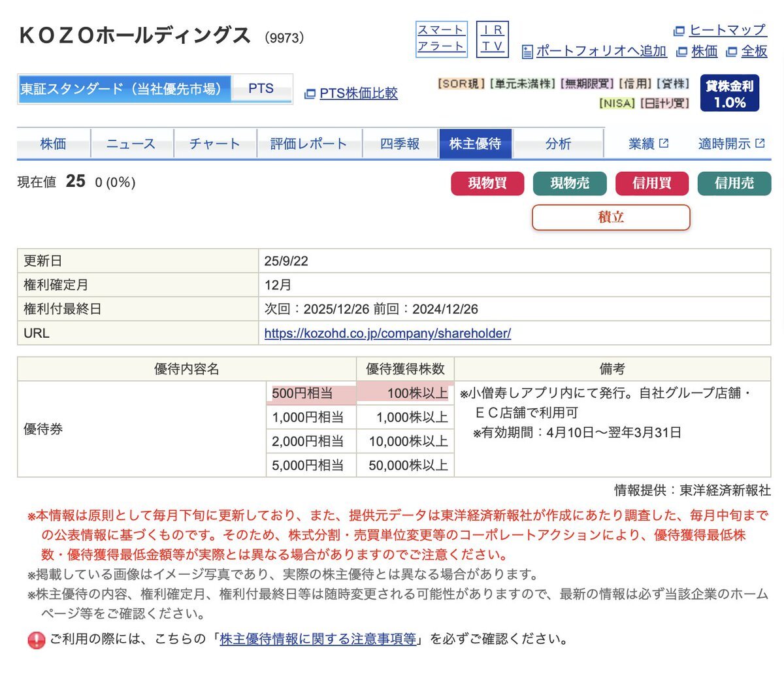
Task: Open the 分析 tab
Action: click(x=559, y=144)
